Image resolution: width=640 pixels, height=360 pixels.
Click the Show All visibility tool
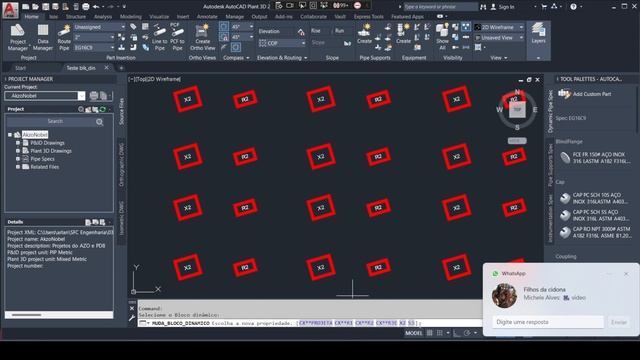pyautogui.click(x=442, y=37)
